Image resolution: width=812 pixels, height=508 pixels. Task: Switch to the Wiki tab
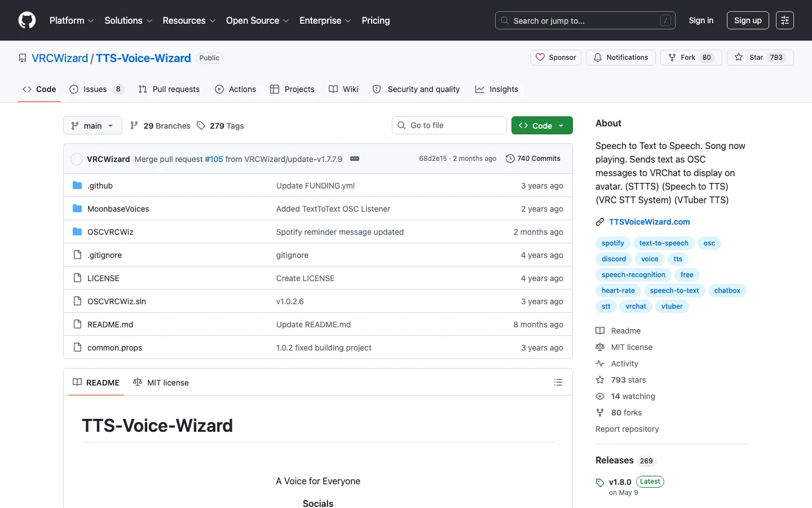[343, 89]
